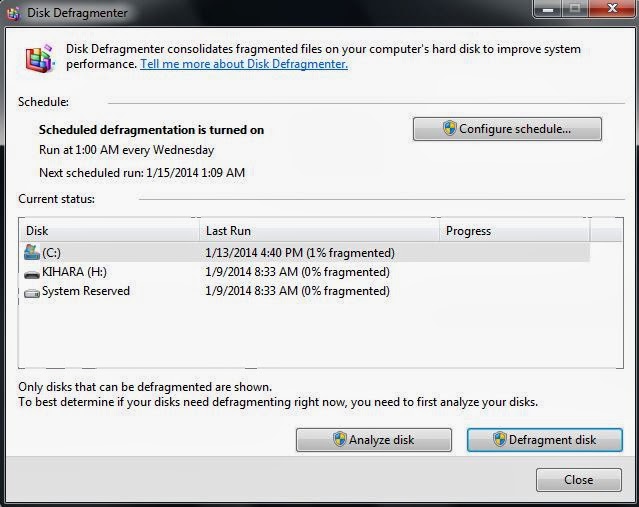Click "Scheduled defragmentation is turned on" text
Screen dimensions: 639x507
pos(151,130)
